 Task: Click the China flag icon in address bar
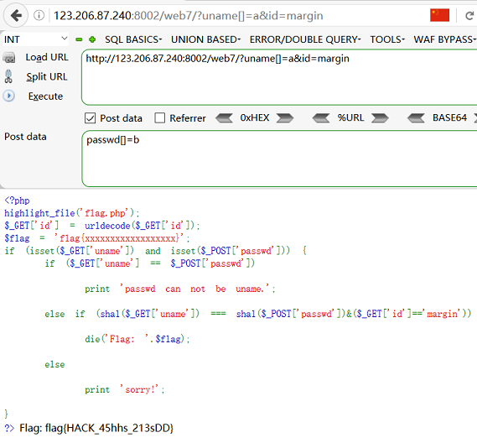tap(439, 15)
